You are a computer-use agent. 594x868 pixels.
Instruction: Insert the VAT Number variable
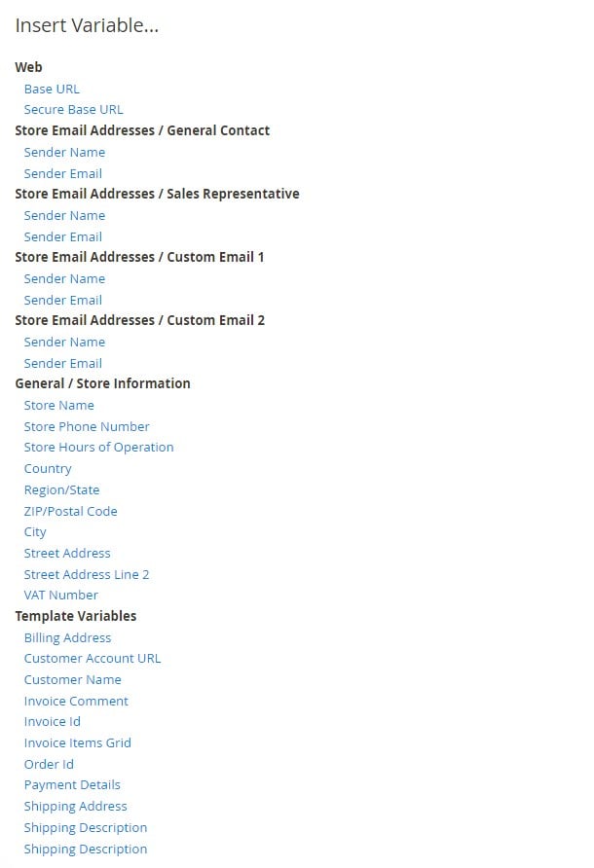pos(61,596)
